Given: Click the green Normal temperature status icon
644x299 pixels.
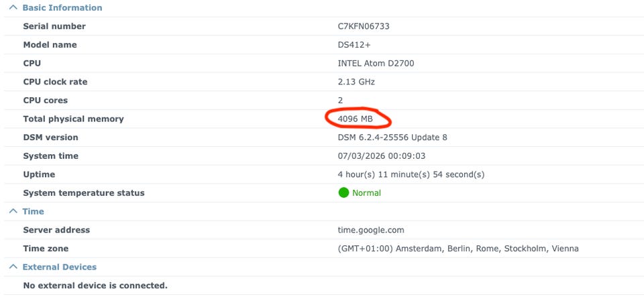Looking at the screenshot, I should pos(343,193).
